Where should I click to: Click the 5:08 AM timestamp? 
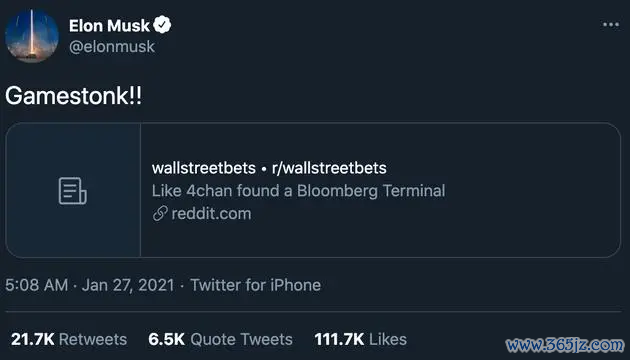[x=37, y=285]
